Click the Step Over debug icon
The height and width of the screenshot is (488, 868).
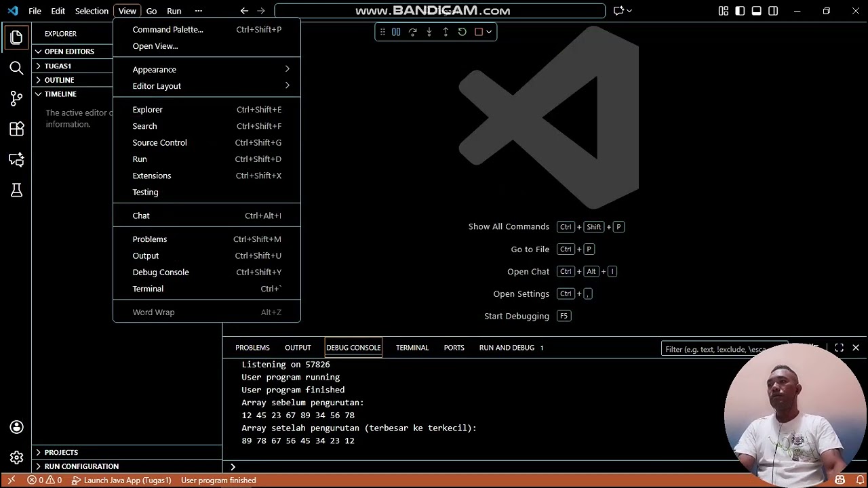pos(412,32)
